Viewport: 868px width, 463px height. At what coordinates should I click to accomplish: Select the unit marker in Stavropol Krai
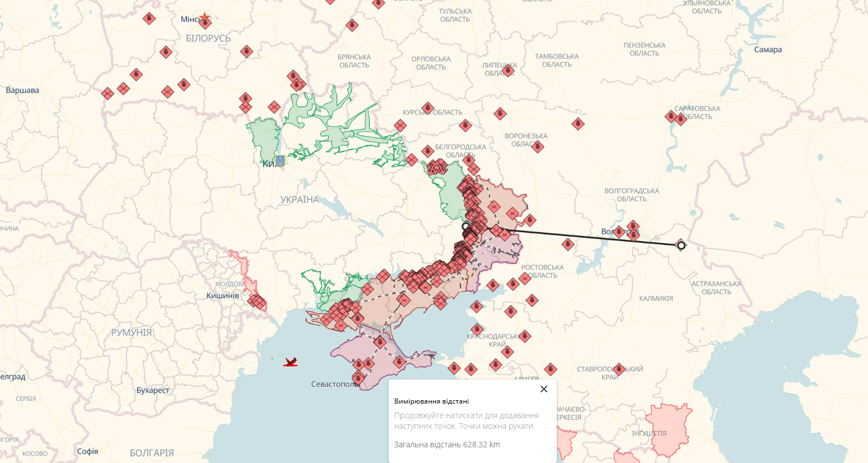618,369
